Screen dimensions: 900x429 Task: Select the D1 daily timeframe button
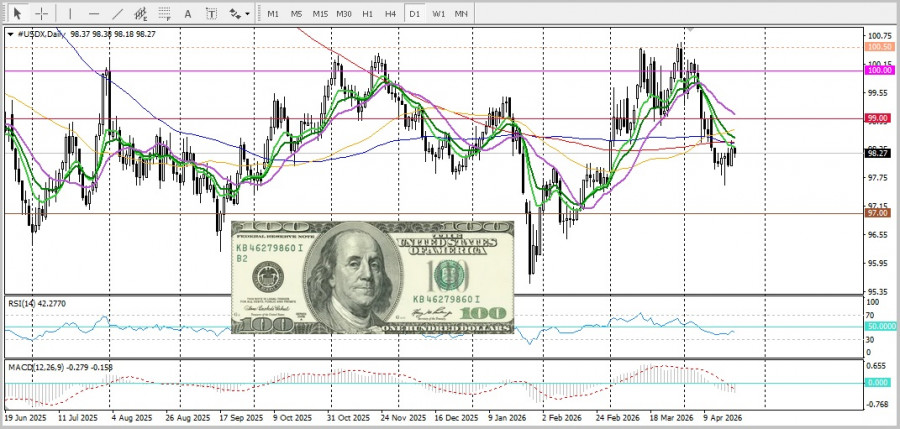pyautogui.click(x=414, y=14)
